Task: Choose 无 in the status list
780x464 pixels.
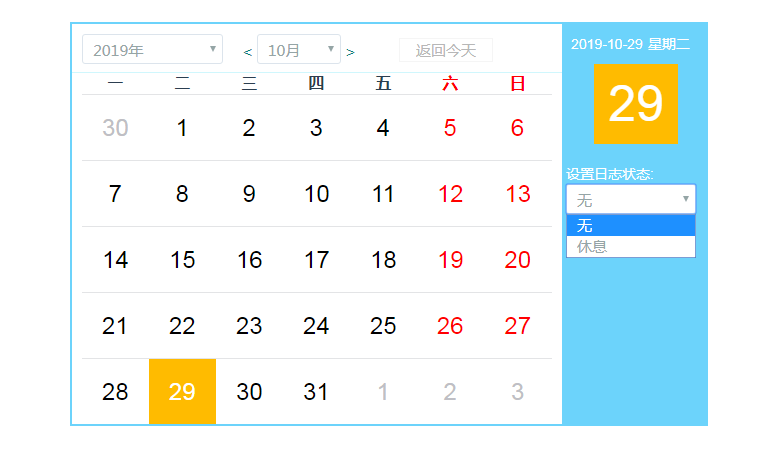Action: click(x=631, y=225)
